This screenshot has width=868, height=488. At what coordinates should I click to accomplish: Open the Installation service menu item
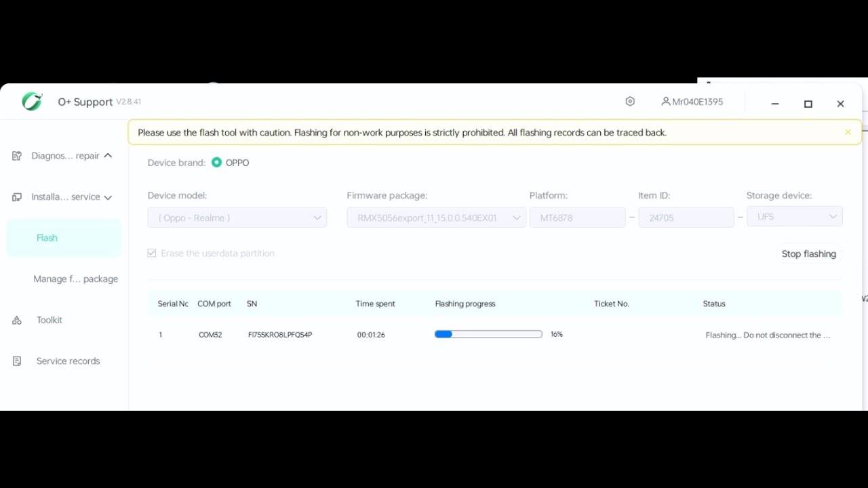point(65,197)
